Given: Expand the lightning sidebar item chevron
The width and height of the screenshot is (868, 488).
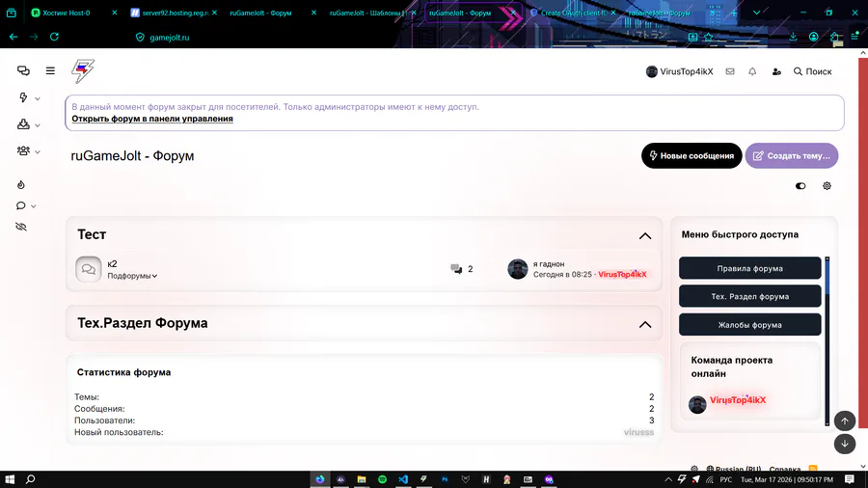Looking at the screenshot, I should [37, 98].
